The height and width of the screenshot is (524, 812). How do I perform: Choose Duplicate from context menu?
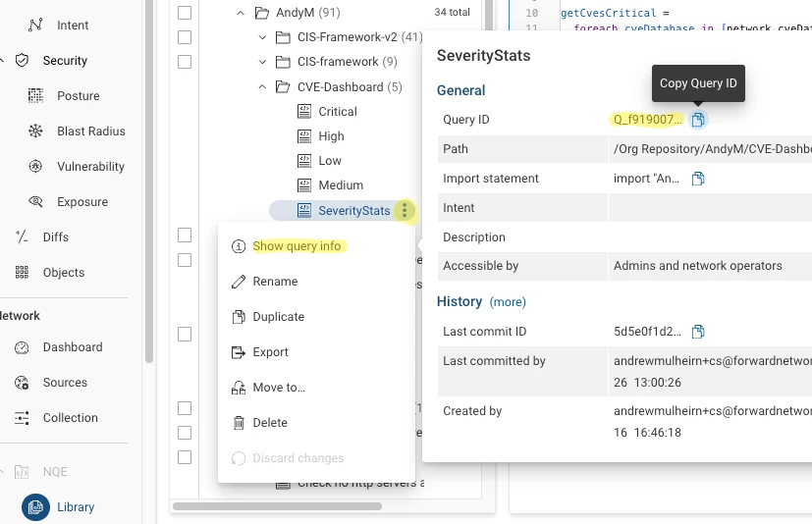tap(316, 316)
